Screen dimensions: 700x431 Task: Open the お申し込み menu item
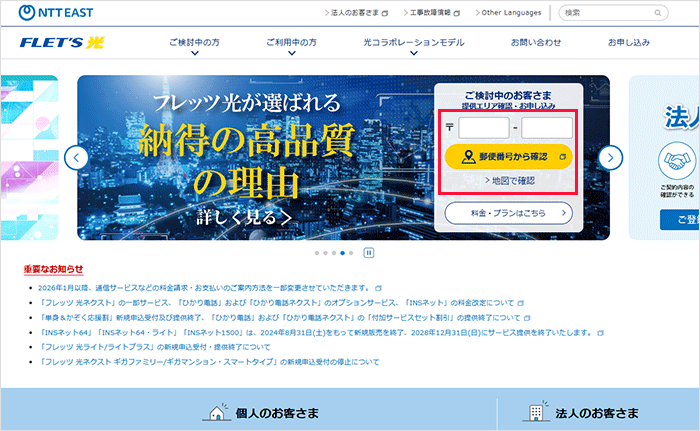[x=629, y=42]
